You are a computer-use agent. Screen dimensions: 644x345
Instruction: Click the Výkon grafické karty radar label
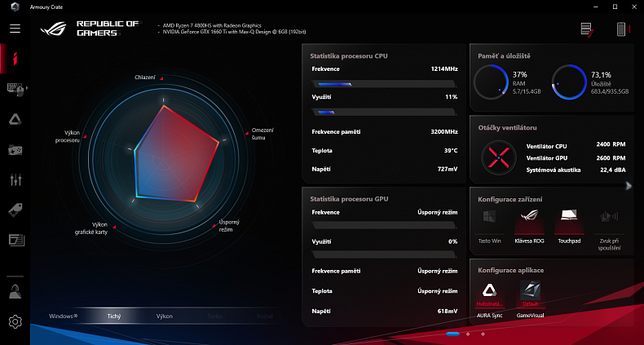coord(91,228)
